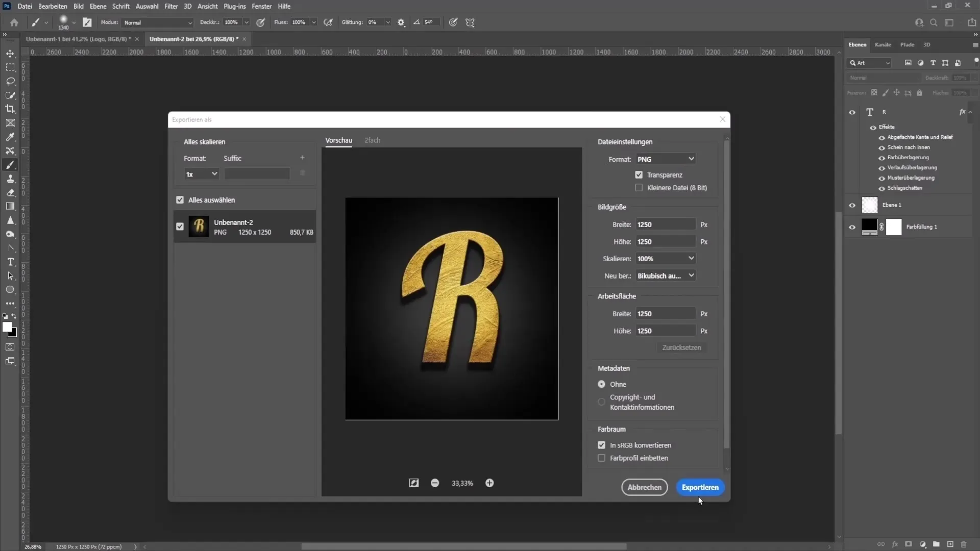
Task: Open the Deckkr. opacity dropdown arrow
Action: pyautogui.click(x=246, y=22)
